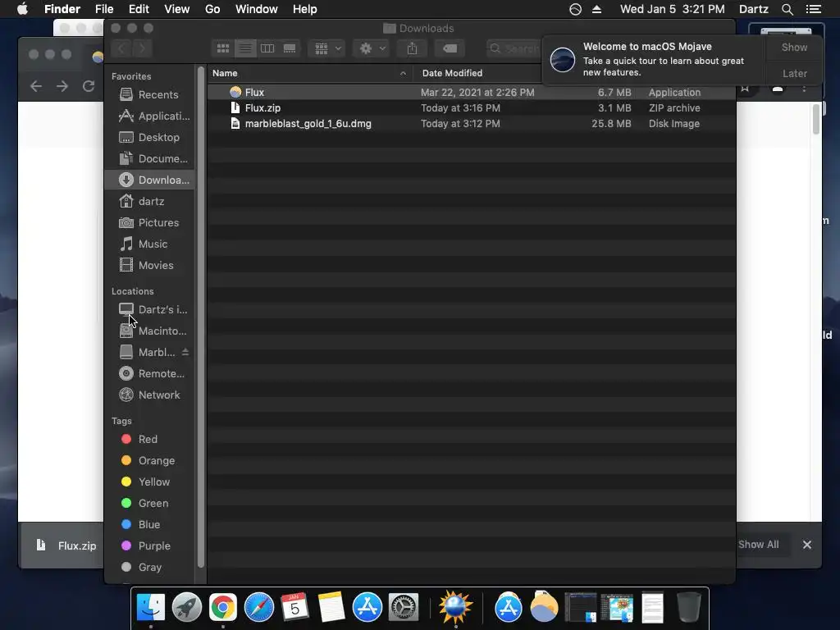Image resolution: width=840 pixels, height=630 pixels.
Task: Close the browser downloads bar
Action: (807, 545)
